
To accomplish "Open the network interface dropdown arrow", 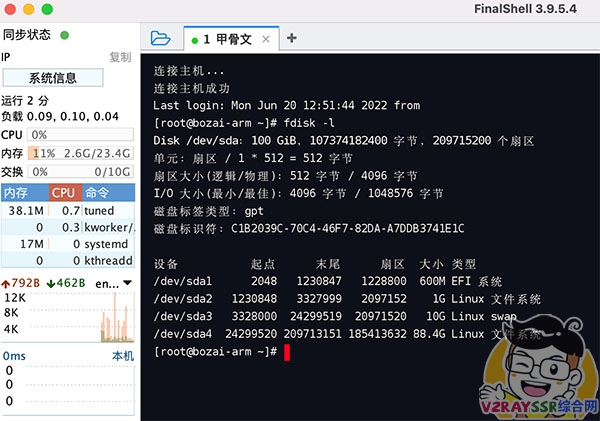I will point(126,284).
